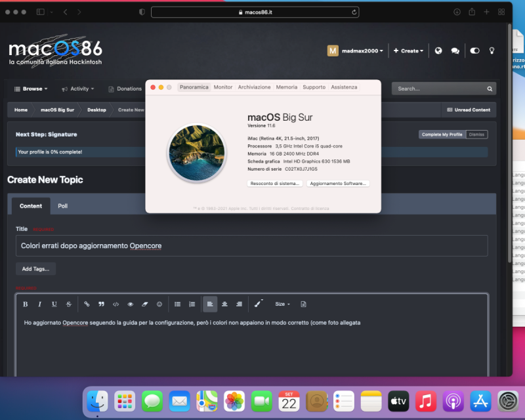Open the globe notifications icon
Image resolution: width=525 pixels, height=420 pixels.
[x=438, y=51]
